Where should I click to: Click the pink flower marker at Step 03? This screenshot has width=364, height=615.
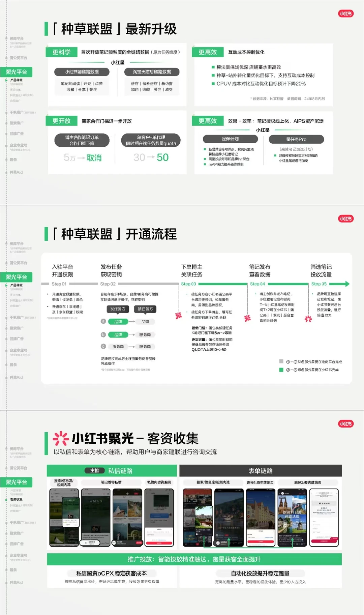178,316
